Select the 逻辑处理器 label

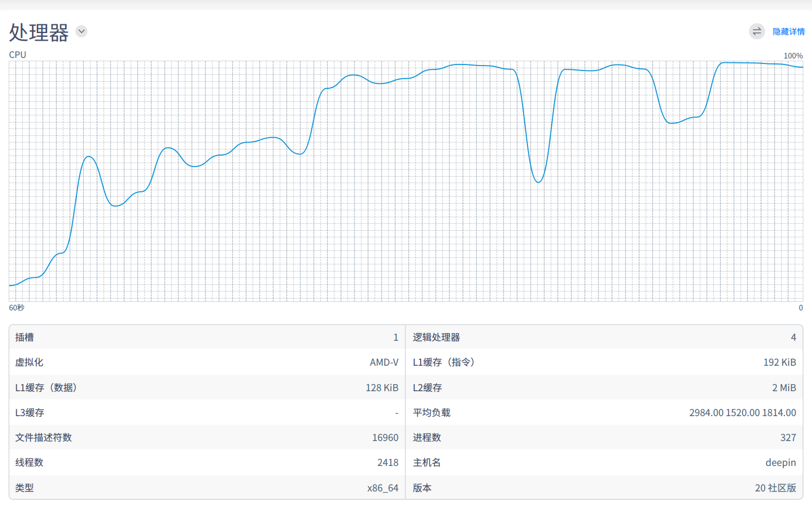[x=436, y=337]
